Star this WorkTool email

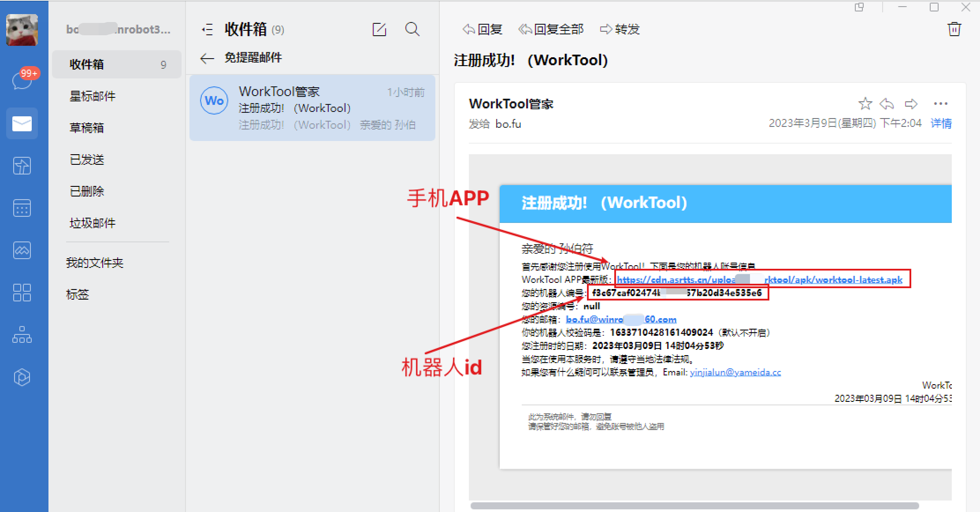tap(865, 104)
